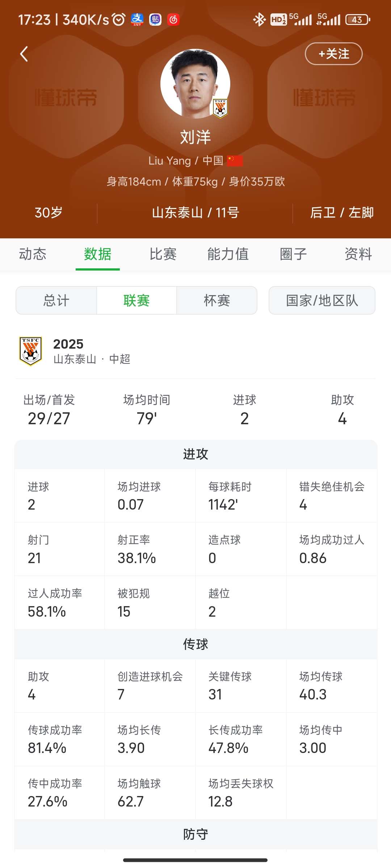Go to the 能力值 tab
Image resolution: width=391 pixels, height=868 pixels.
point(228,254)
